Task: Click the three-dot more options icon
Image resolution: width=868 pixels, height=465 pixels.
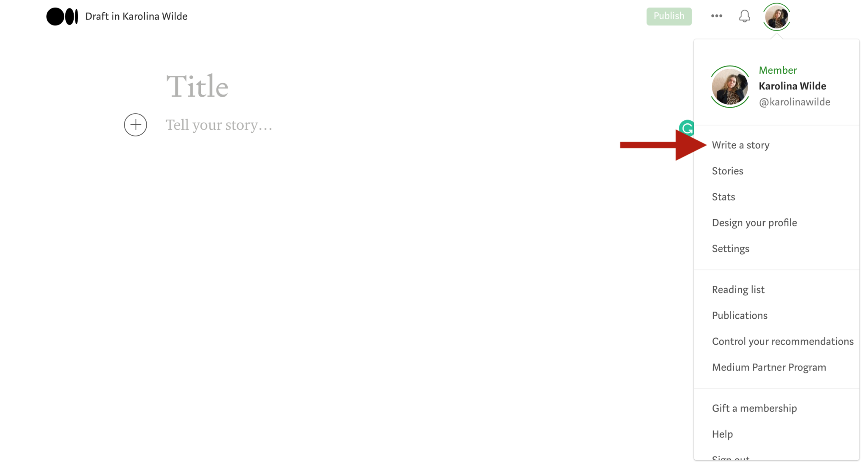Action: [x=716, y=16]
